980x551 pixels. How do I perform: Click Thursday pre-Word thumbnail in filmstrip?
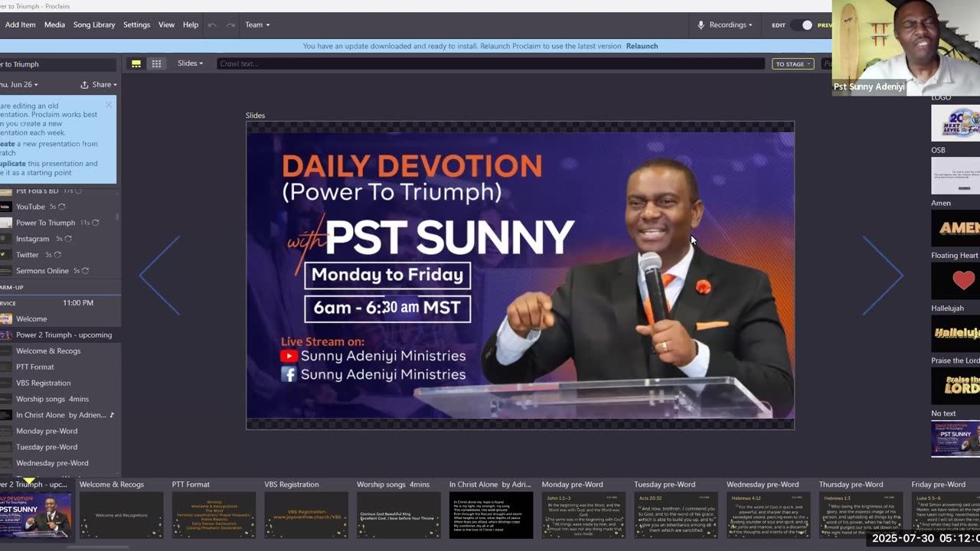click(x=861, y=515)
